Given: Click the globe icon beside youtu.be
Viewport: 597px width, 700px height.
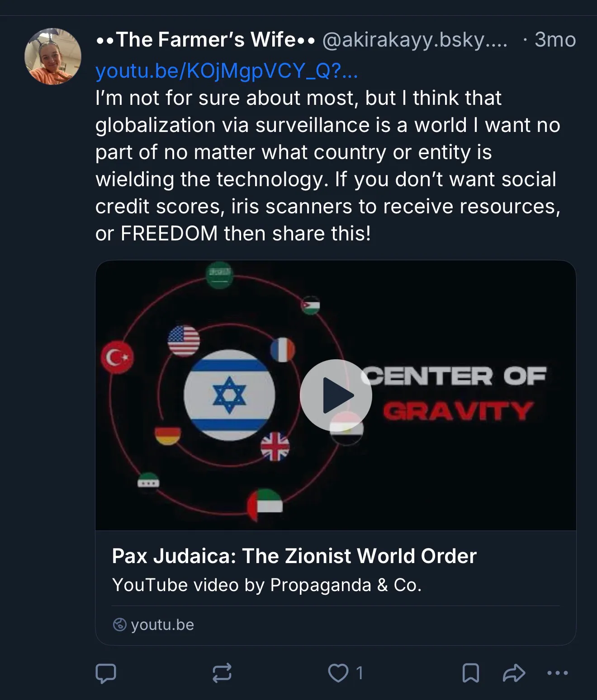Looking at the screenshot, I should pos(119,625).
